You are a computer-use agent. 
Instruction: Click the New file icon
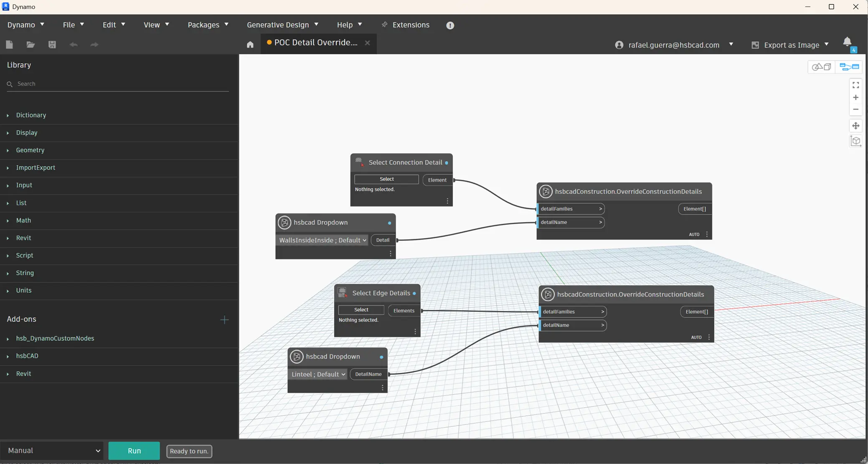pos(9,45)
